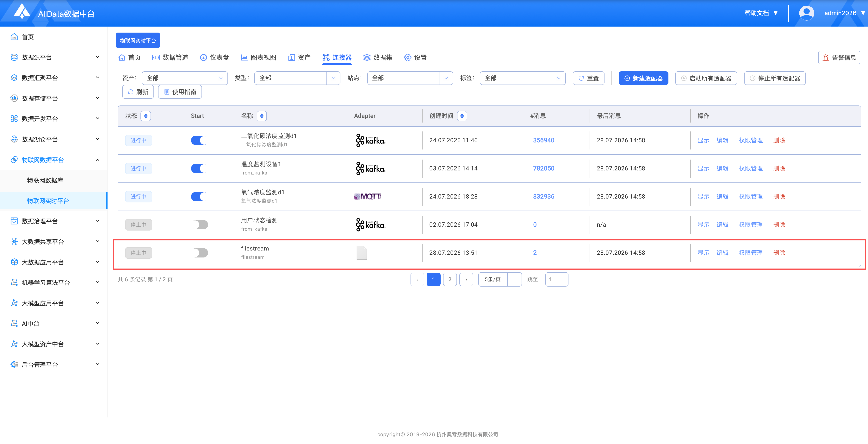Click the 首页 home icon in sidebar
Image resolution: width=868 pixels, height=444 pixels.
pyautogui.click(x=14, y=37)
